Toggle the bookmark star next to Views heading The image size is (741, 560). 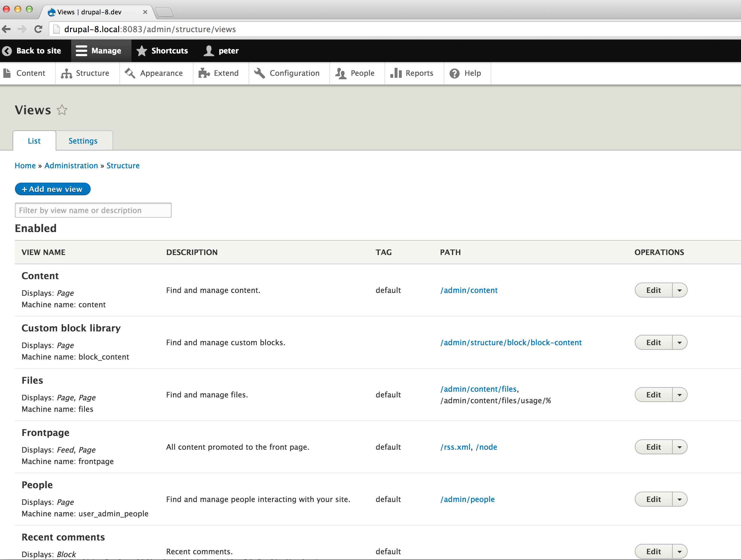(62, 110)
